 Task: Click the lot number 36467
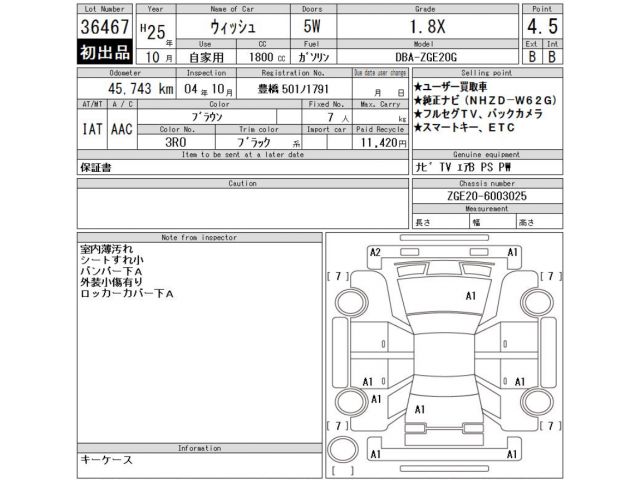105,27
